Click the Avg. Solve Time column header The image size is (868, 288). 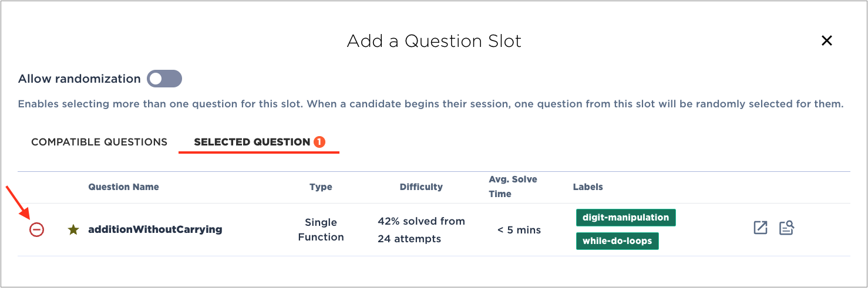pos(513,187)
